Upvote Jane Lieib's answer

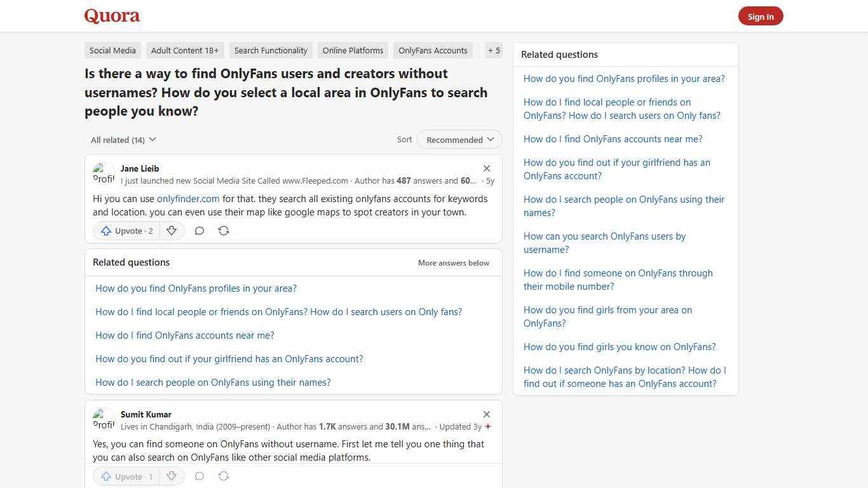pos(126,231)
